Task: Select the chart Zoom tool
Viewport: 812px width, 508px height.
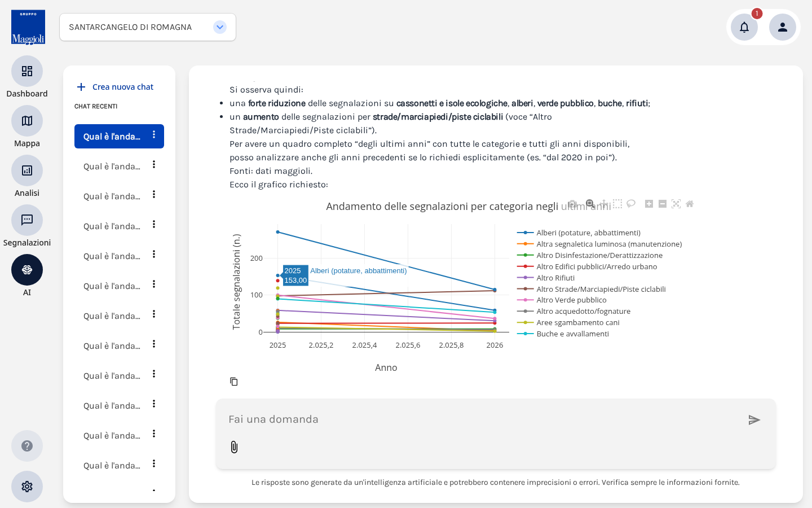Action: [590, 204]
